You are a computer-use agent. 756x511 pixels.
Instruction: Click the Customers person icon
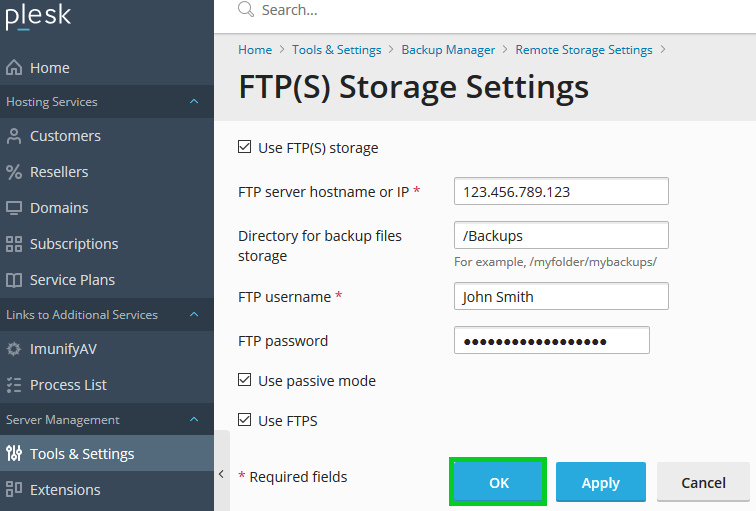(14, 136)
